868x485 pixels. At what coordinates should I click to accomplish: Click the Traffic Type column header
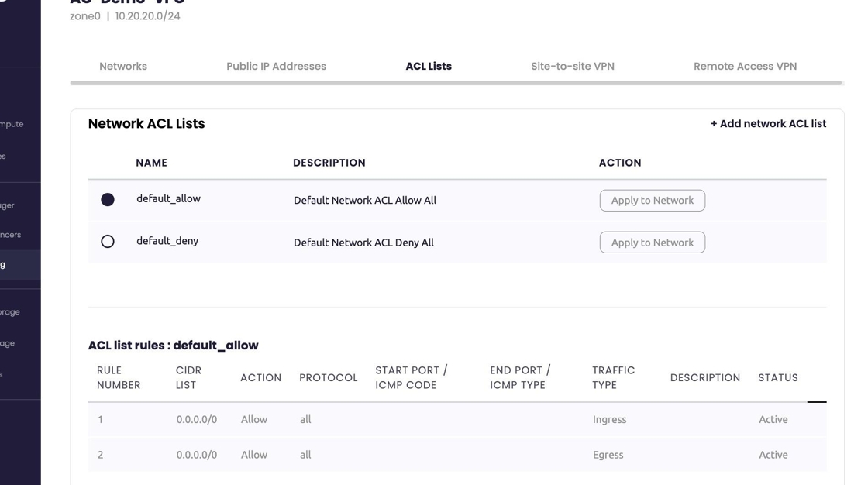pyautogui.click(x=613, y=377)
